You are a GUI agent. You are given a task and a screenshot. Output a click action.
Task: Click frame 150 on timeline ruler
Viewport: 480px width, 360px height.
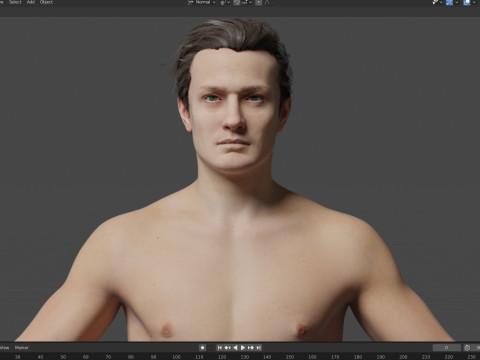point(290,357)
